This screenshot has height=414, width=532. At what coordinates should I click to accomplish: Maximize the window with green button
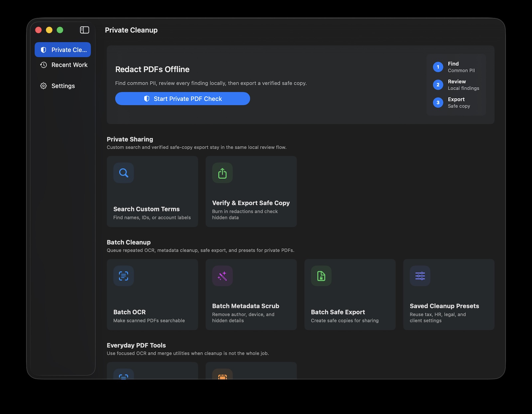(x=60, y=30)
